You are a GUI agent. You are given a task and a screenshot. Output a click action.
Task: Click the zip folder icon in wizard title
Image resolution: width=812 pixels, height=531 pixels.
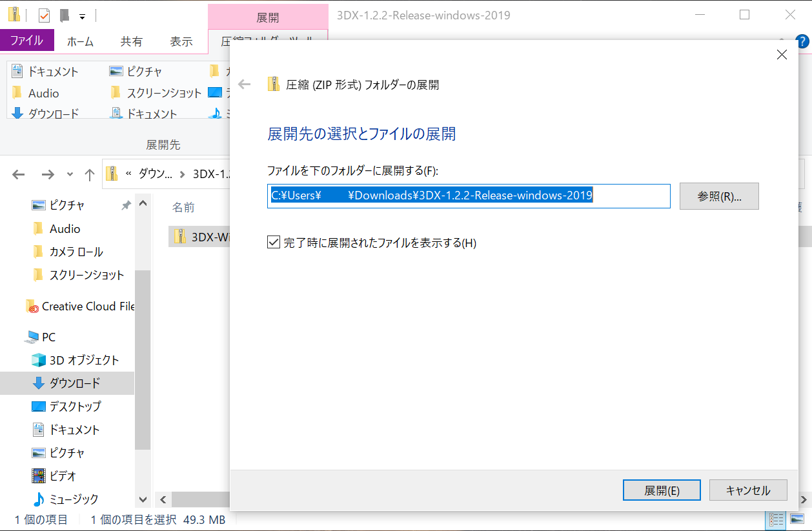(274, 85)
